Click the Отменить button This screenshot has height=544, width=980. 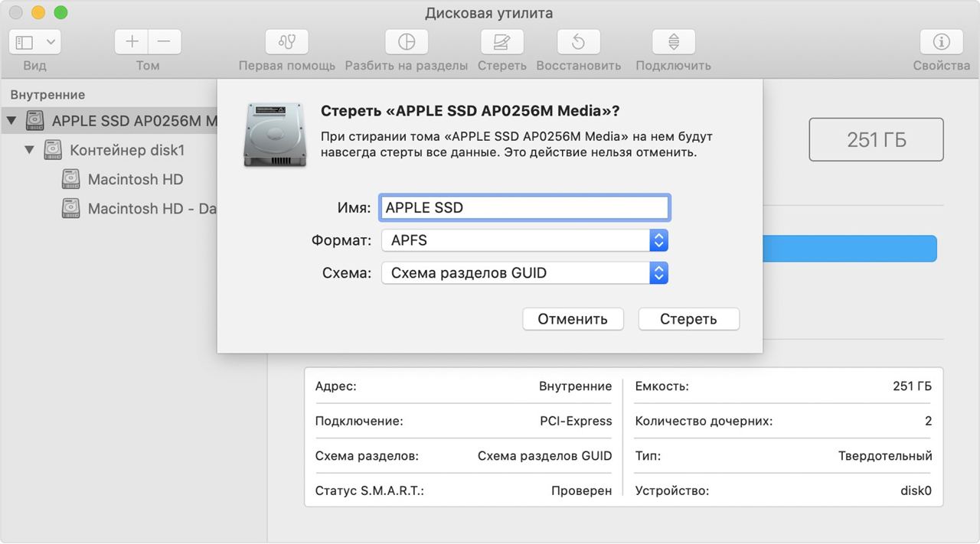click(573, 319)
